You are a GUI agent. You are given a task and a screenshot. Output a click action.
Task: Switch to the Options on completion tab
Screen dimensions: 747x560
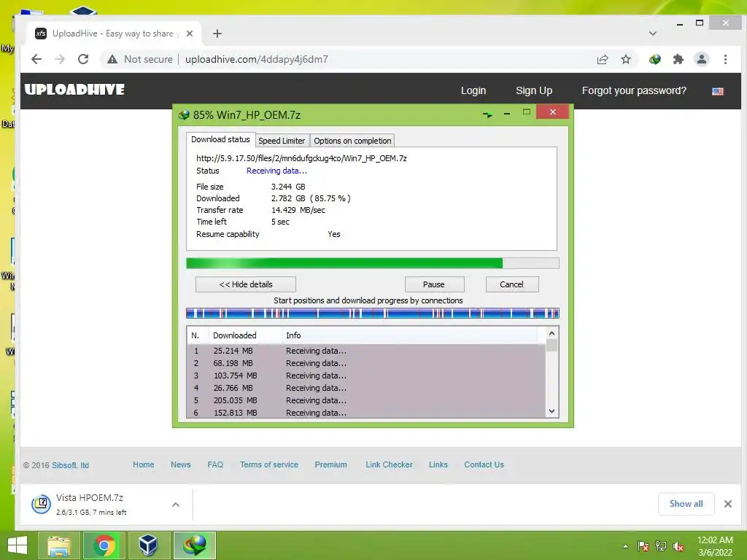(x=352, y=141)
